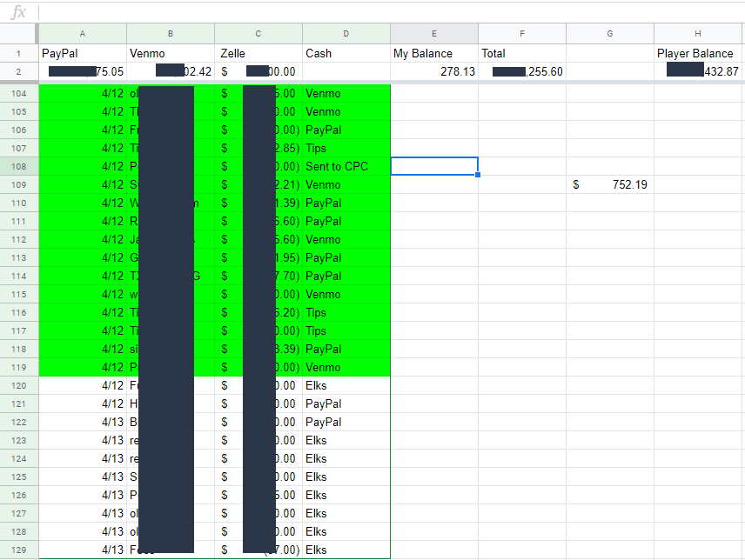Select the 'Total' header cell

click(521, 53)
